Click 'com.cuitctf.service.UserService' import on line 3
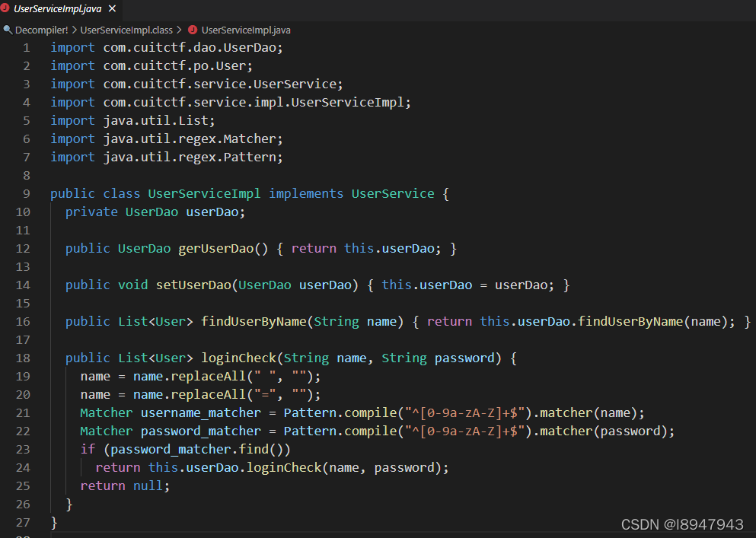Screen dimensions: 756x538 219,84
